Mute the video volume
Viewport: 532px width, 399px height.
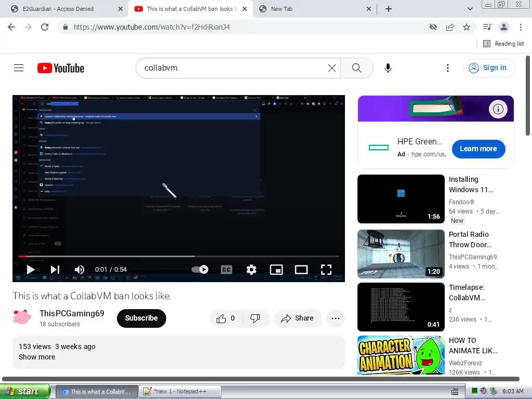click(79, 270)
